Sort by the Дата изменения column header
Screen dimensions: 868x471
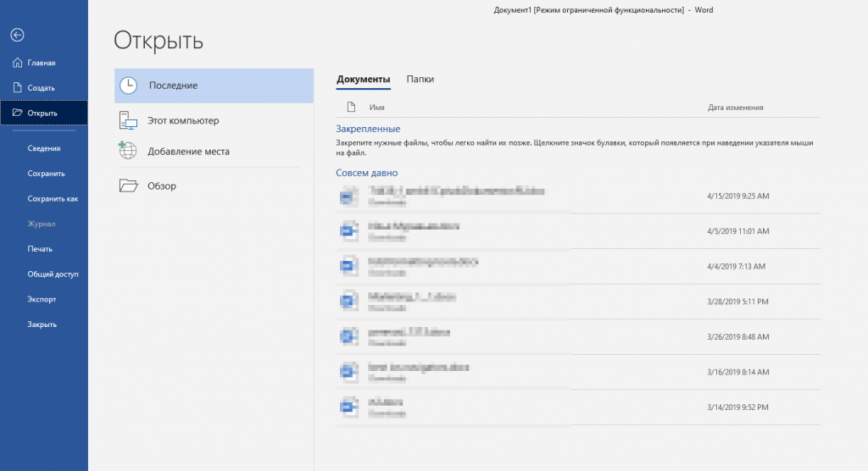pyautogui.click(x=735, y=108)
